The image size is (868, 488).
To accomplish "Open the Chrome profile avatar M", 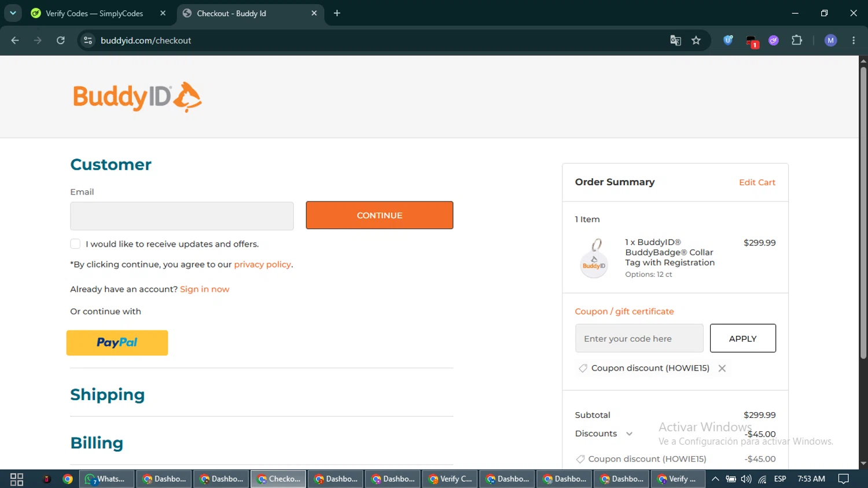I will pyautogui.click(x=830, y=41).
